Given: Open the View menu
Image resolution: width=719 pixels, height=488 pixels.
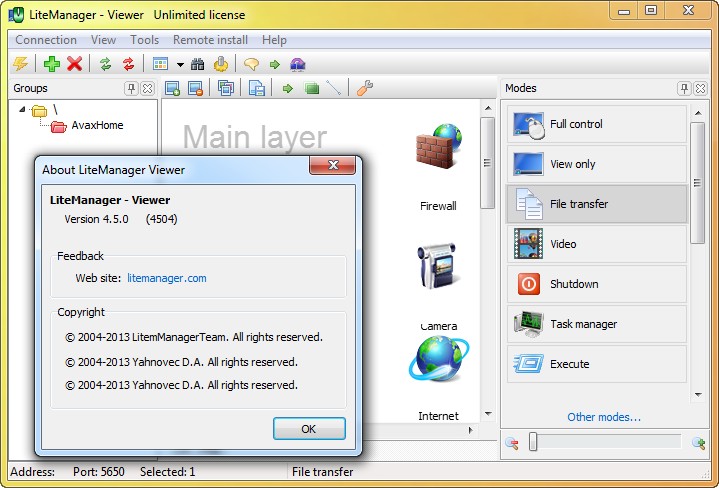Looking at the screenshot, I should click(103, 40).
